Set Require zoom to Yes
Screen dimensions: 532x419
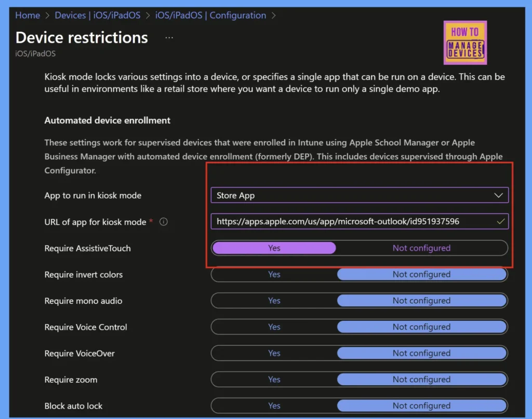coord(274,380)
